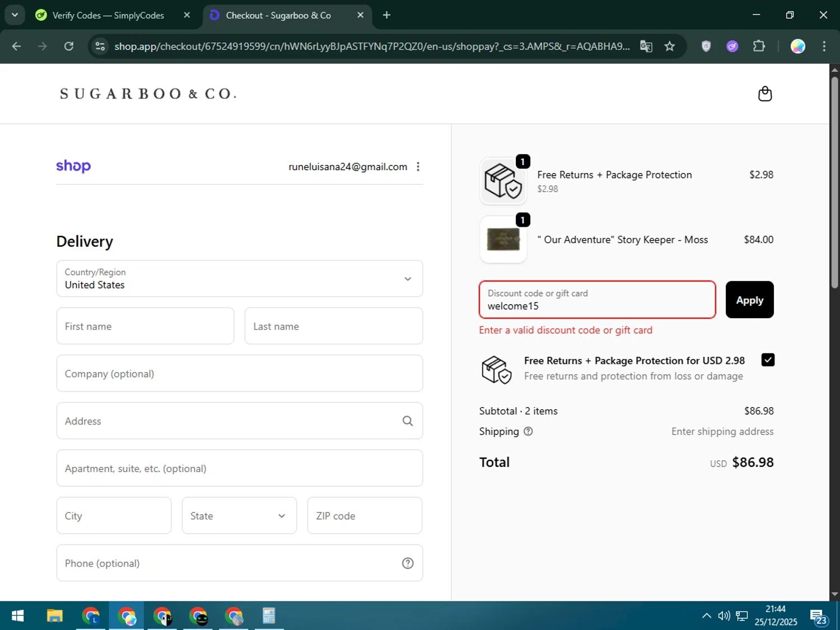840x630 pixels.
Task: Open File Explorer from the taskbar
Action: [x=54, y=616]
